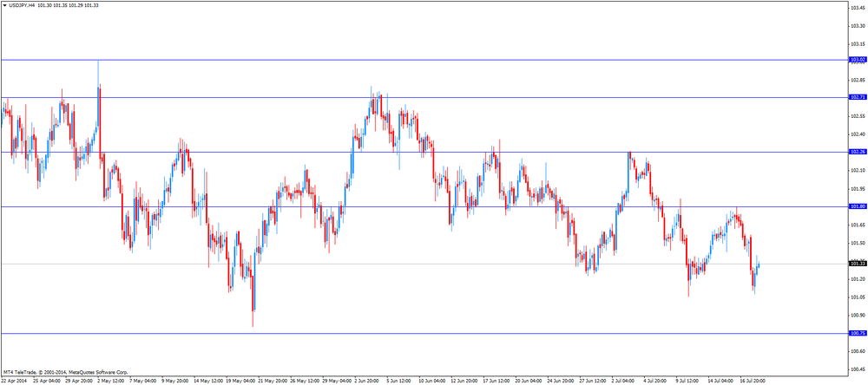Select the 103.02 horizontal line price tag
The image size is (868, 385).
click(858, 59)
